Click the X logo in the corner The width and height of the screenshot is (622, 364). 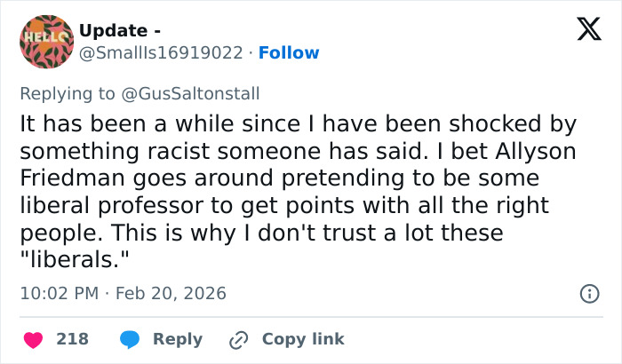pos(583,32)
